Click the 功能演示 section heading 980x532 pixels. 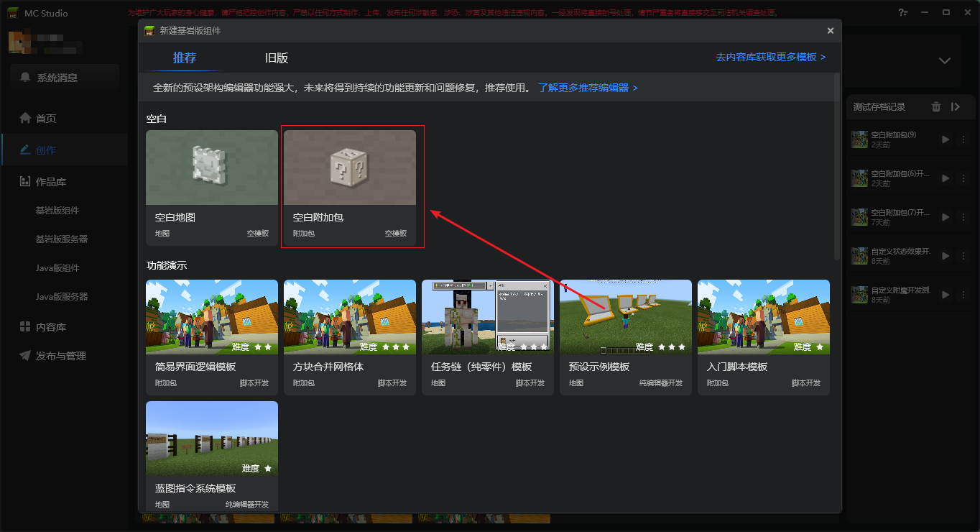(167, 265)
